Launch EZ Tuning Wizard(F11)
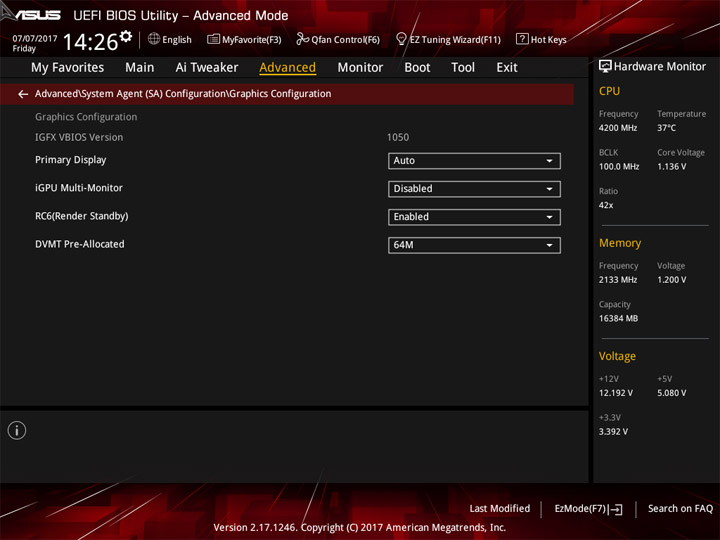The height and width of the screenshot is (540, 720). click(448, 39)
